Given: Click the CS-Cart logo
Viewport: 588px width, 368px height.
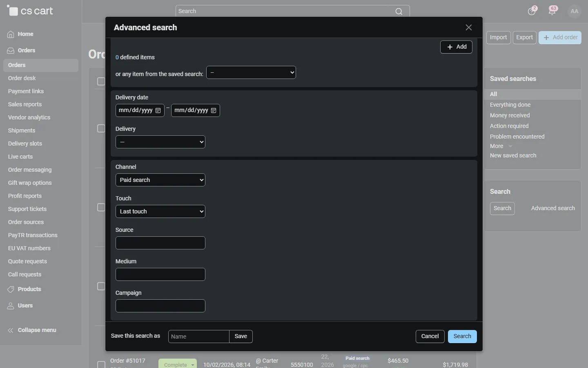Looking at the screenshot, I should 30,11.
